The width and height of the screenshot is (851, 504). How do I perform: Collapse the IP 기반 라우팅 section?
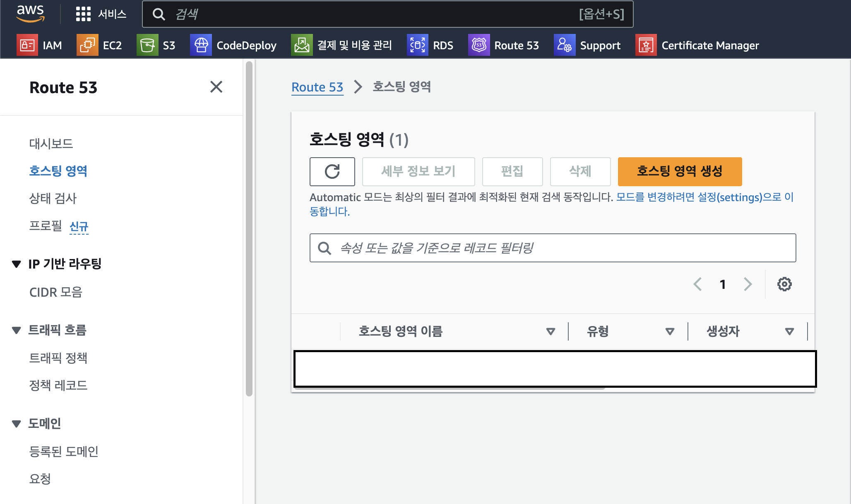(17, 264)
